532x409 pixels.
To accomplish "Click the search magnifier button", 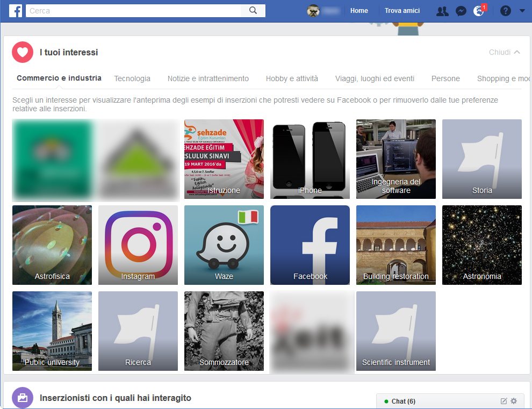I will 253,11.
